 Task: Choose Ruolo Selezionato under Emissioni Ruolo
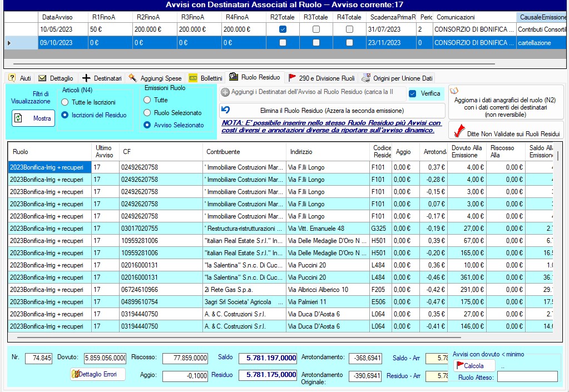(147, 112)
